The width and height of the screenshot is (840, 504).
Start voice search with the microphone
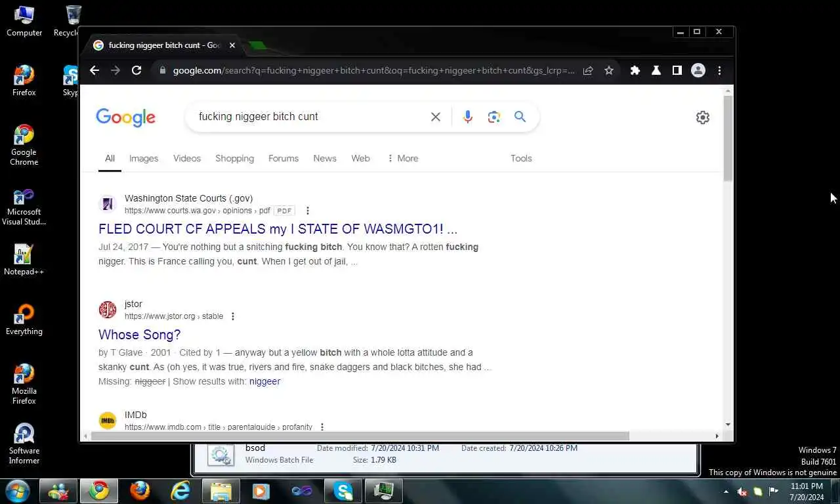click(467, 117)
